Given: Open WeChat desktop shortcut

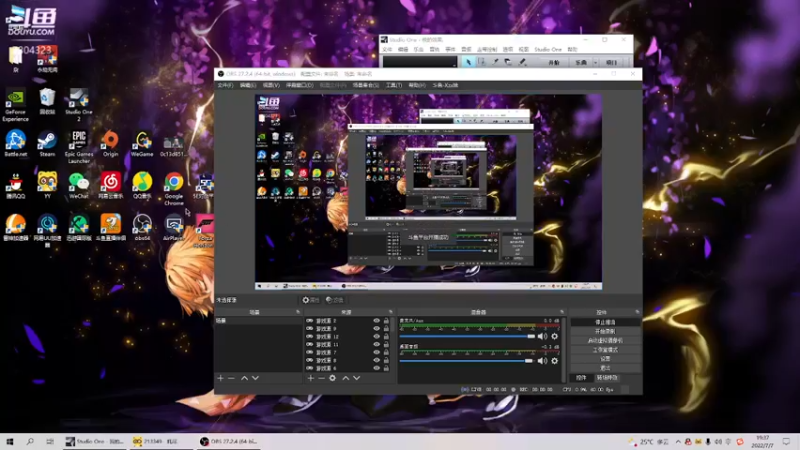Looking at the screenshot, I should pos(79,186).
